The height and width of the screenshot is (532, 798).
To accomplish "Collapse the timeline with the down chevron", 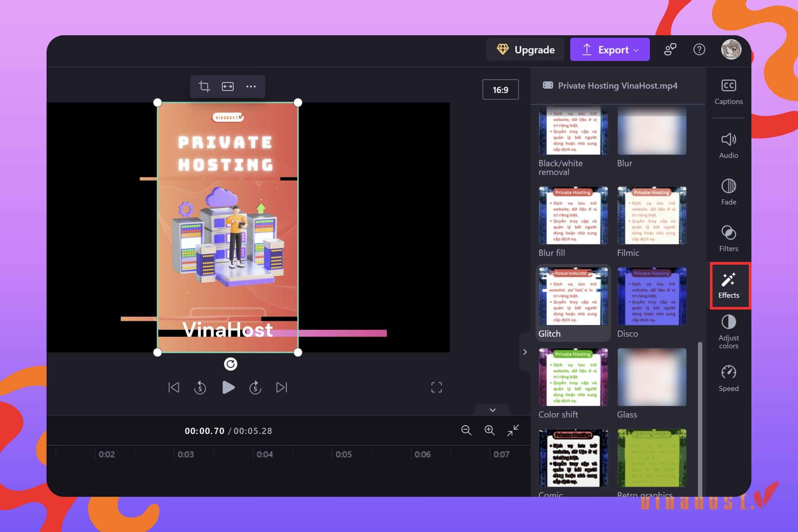I will coord(493,410).
